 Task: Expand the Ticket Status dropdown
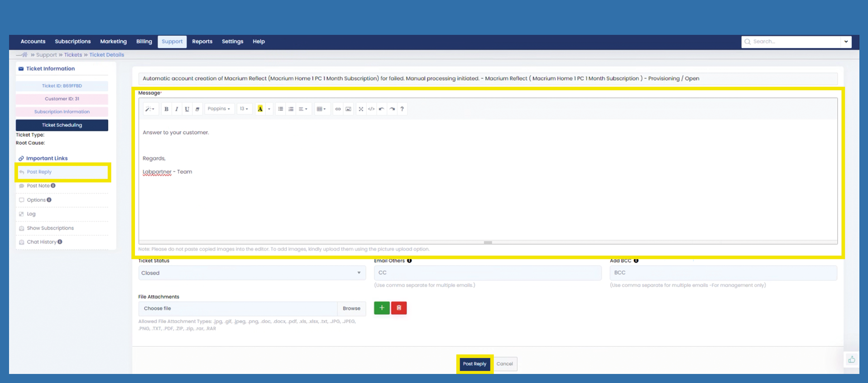coord(252,273)
